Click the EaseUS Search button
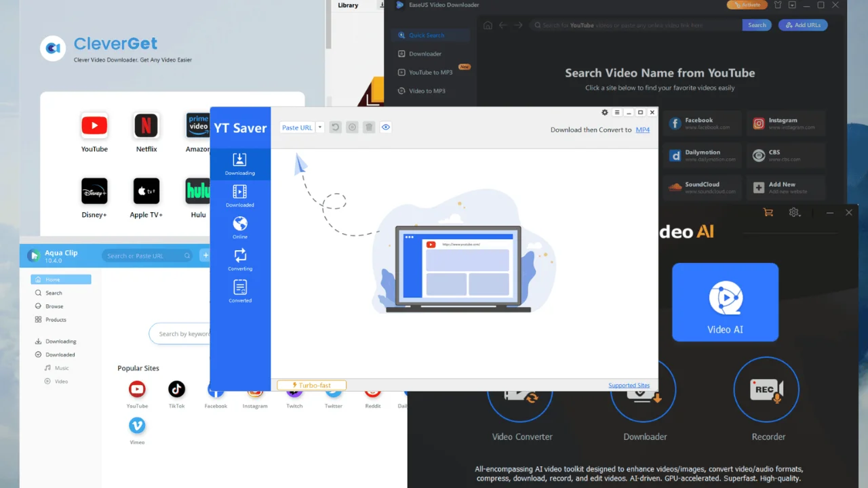868x488 pixels. pos(757,25)
